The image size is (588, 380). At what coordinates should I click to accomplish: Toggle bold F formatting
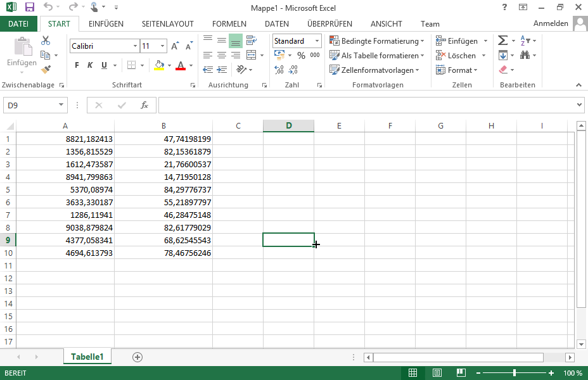tap(77, 65)
